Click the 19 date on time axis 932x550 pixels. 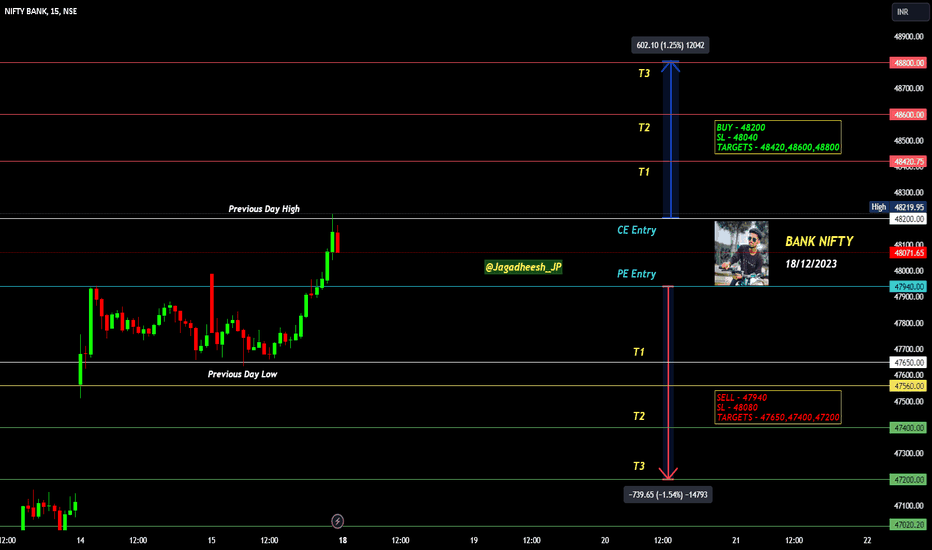474,540
